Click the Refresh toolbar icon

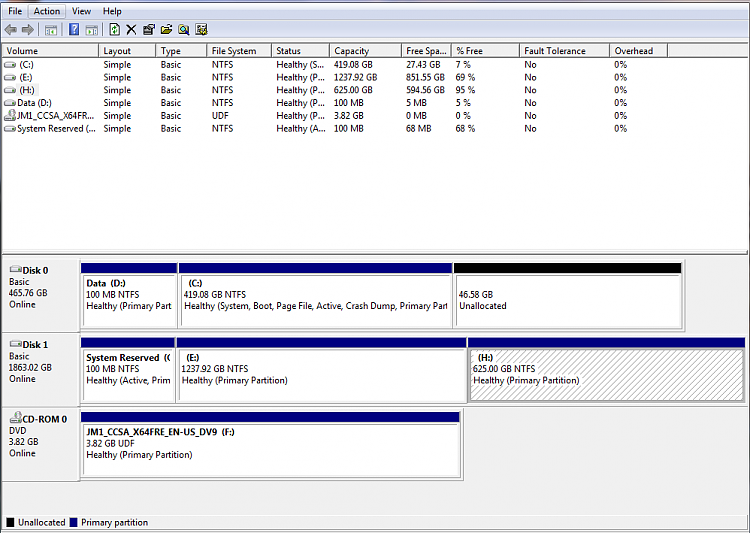[114, 30]
